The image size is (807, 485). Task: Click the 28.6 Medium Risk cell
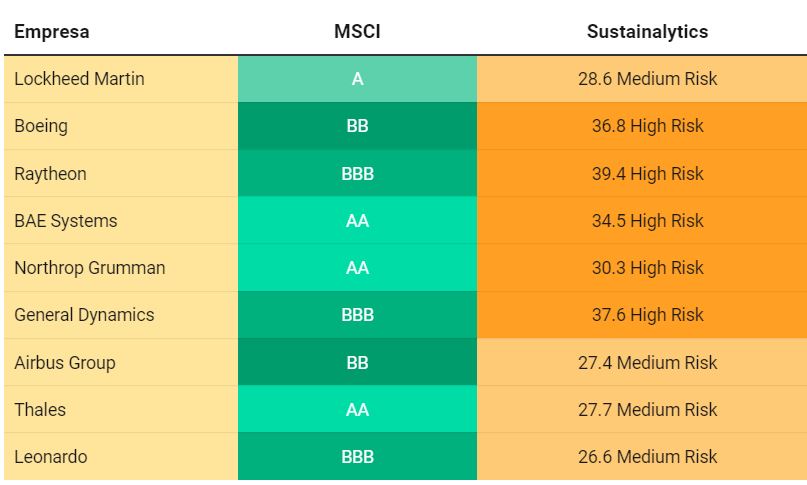[642, 79]
